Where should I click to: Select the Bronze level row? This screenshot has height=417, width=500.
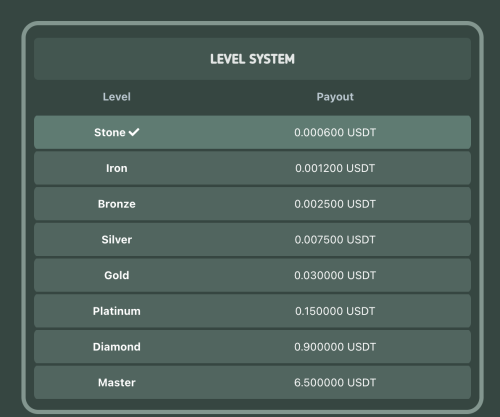coord(252,204)
